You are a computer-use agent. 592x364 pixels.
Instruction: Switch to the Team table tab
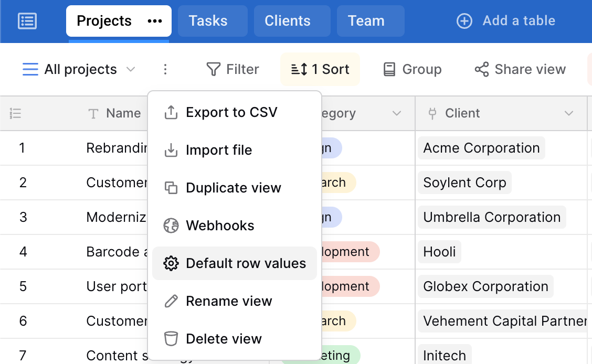tap(371, 21)
